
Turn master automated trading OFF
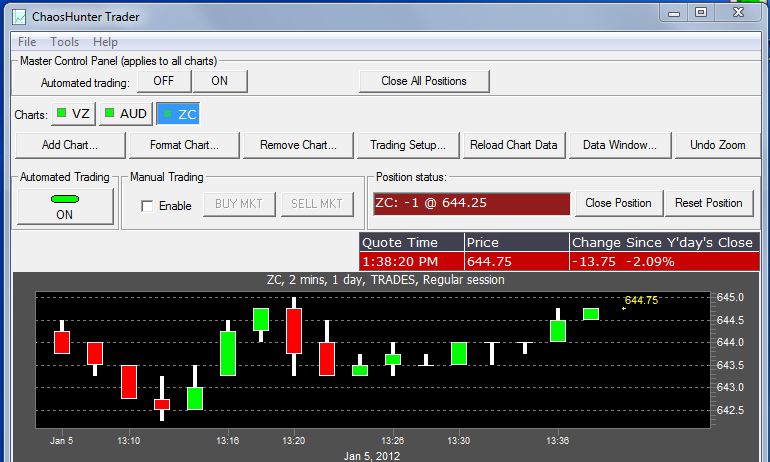click(x=164, y=81)
